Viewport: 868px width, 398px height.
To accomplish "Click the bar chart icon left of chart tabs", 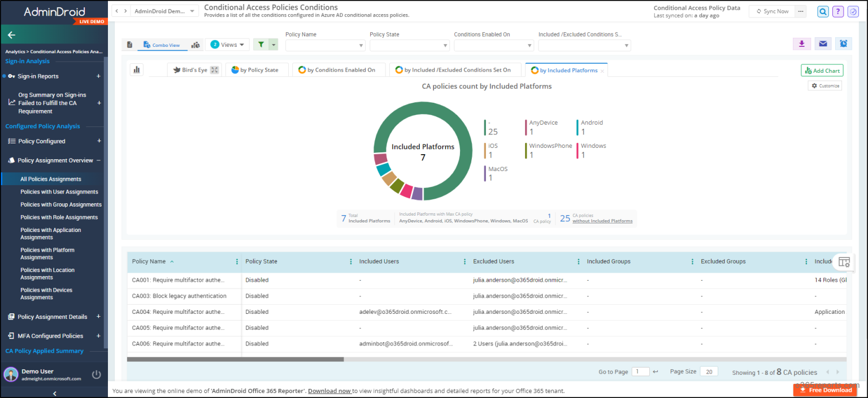I will 136,69.
